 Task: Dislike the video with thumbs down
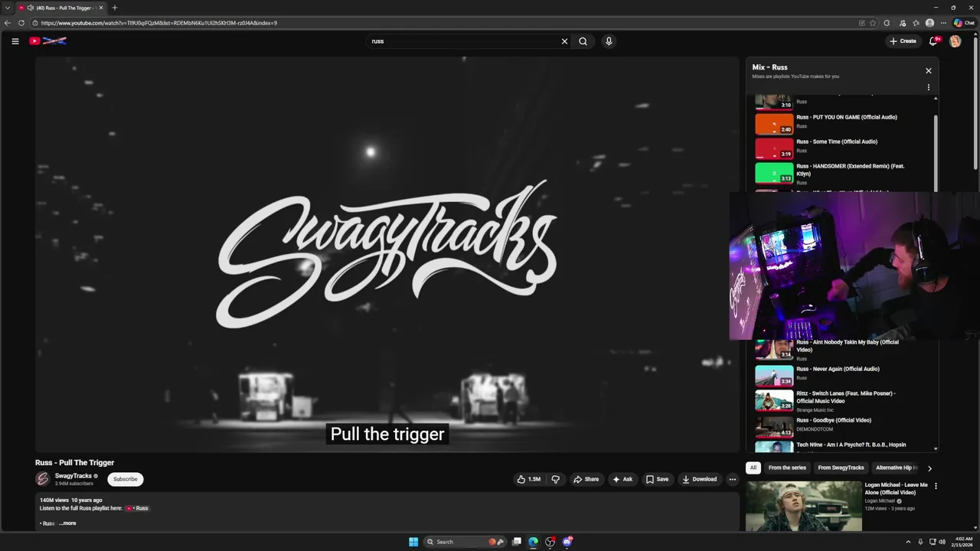(555, 479)
